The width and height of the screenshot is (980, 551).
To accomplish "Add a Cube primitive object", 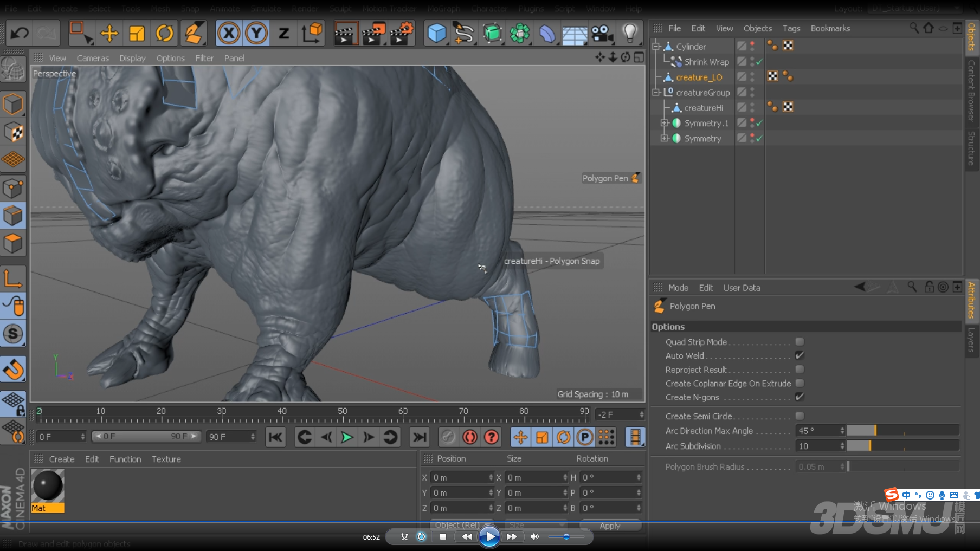I will pyautogui.click(x=437, y=34).
